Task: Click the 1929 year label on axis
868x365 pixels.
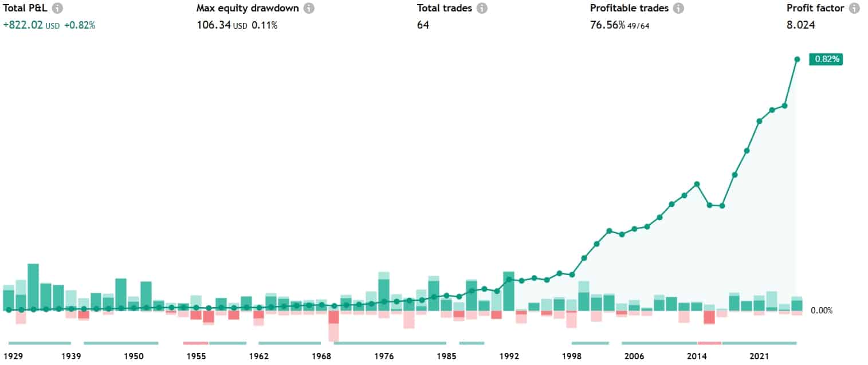Action: (14, 356)
